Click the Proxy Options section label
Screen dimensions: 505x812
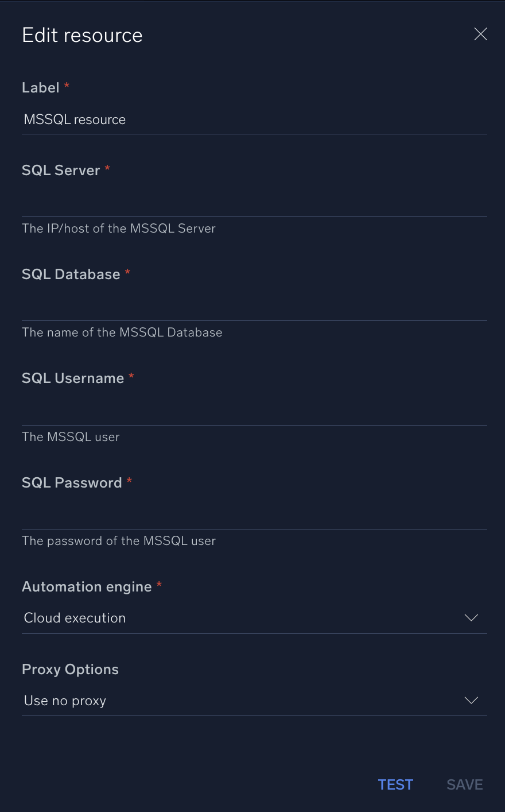[x=69, y=670]
